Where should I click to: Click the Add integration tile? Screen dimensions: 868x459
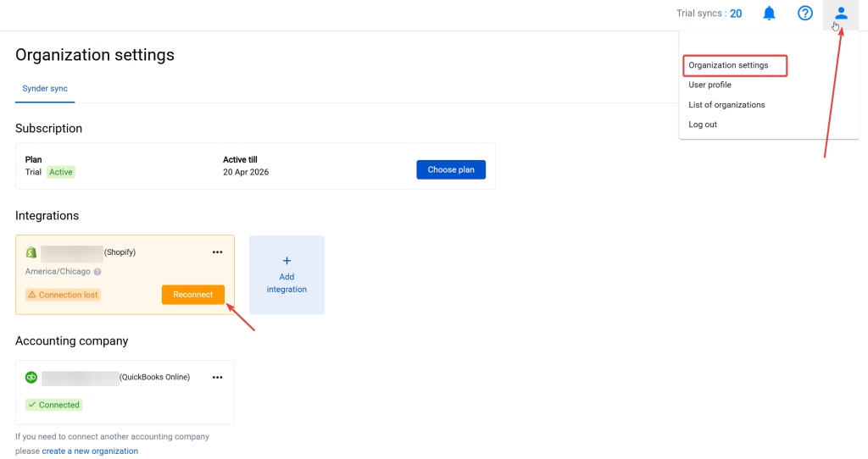point(287,275)
